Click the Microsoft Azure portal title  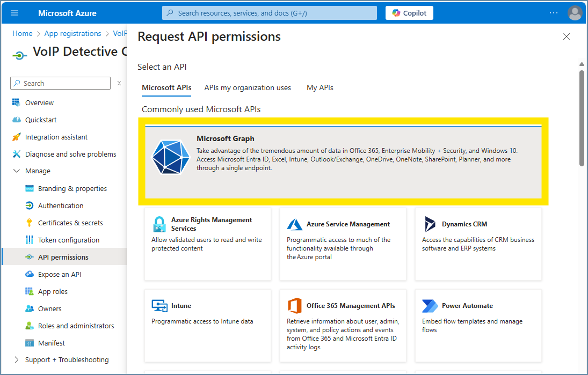(x=67, y=13)
